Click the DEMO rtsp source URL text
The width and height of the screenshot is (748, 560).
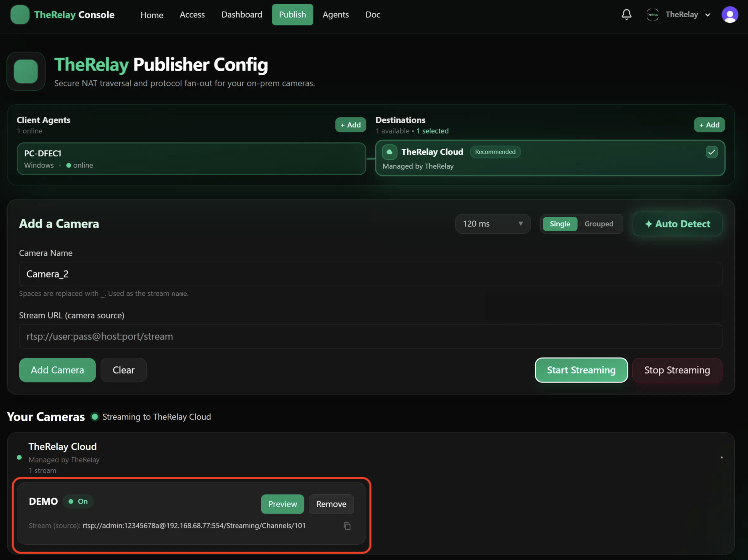(194, 526)
